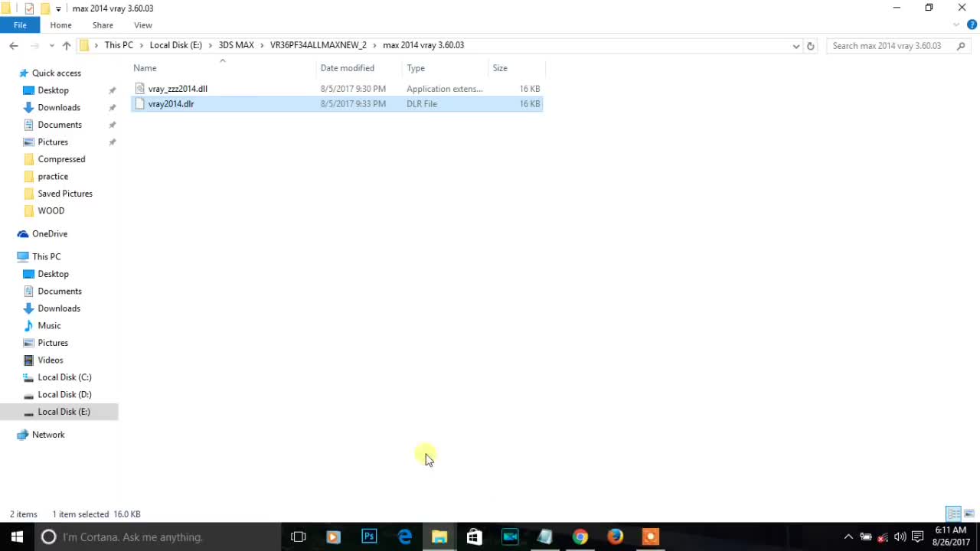Click the Properties quick access icon

[x=29, y=8]
